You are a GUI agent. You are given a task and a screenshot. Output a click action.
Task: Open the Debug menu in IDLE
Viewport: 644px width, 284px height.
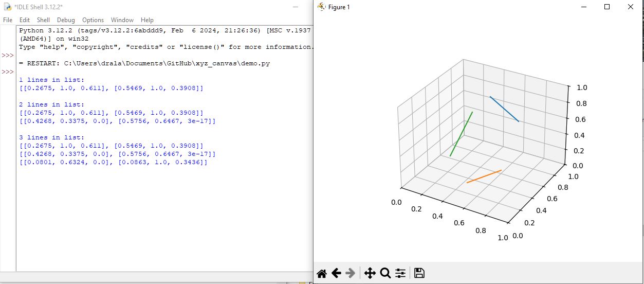pos(66,20)
